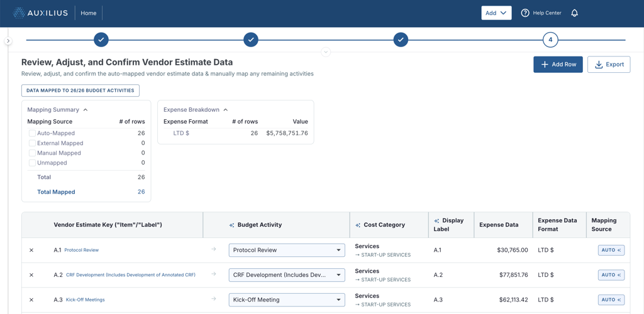Open the CRF Development budget activity dropdown

tap(287, 275)
